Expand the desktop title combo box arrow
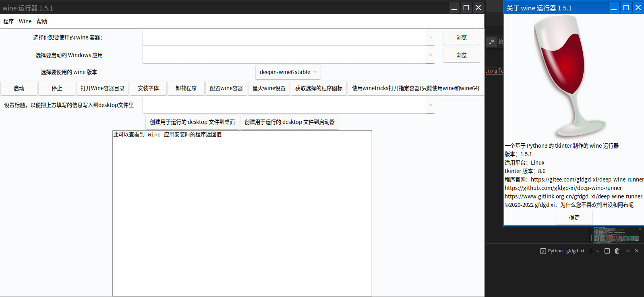 click(431, 105)
